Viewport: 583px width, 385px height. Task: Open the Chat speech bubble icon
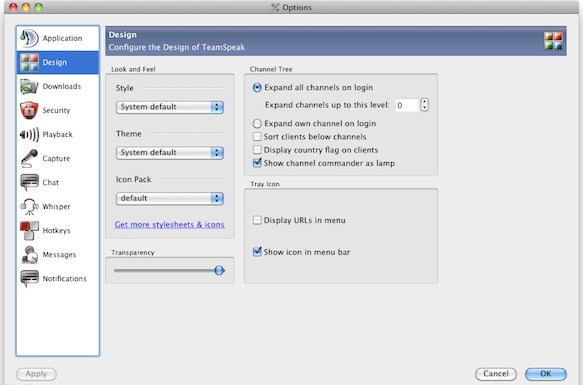tap(29, 183)
